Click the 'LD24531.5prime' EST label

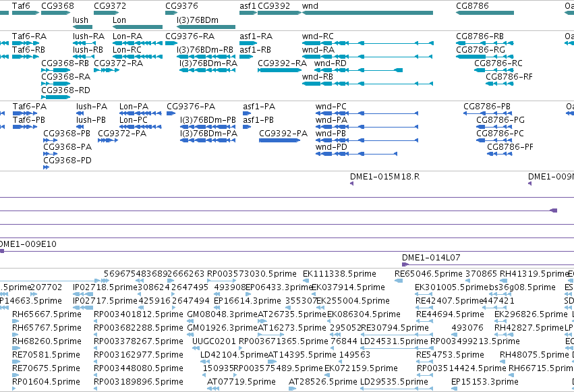(x=394, y=341)
